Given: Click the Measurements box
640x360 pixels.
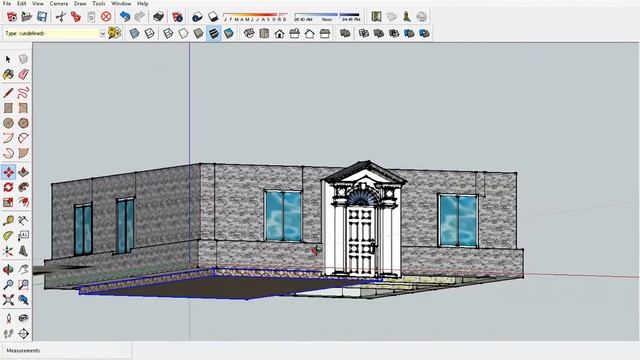Looking at the screenshot, I should 66,351.
